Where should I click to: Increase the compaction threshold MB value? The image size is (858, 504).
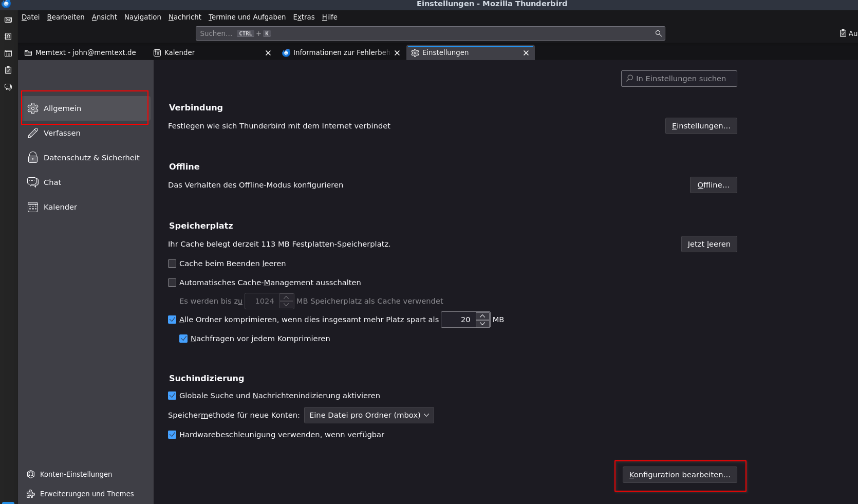tap(482, 316)
